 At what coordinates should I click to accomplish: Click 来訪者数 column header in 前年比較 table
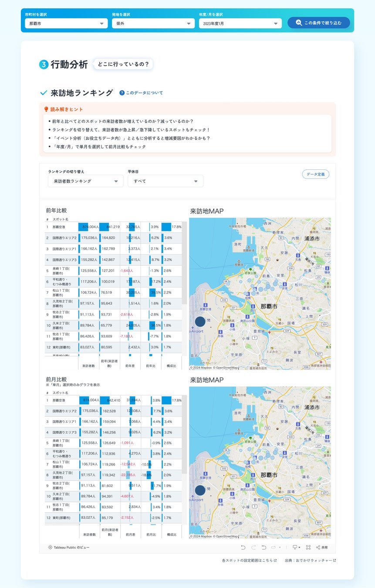click(89, 366)
